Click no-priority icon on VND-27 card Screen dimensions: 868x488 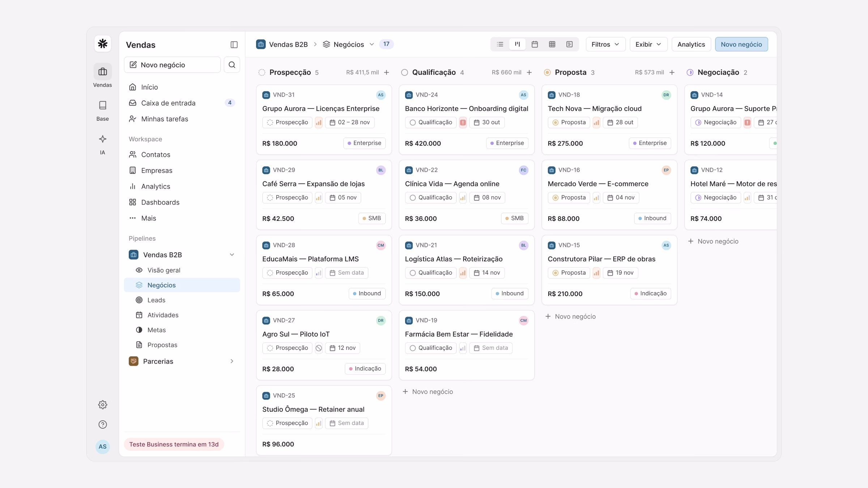coord(319,348)
